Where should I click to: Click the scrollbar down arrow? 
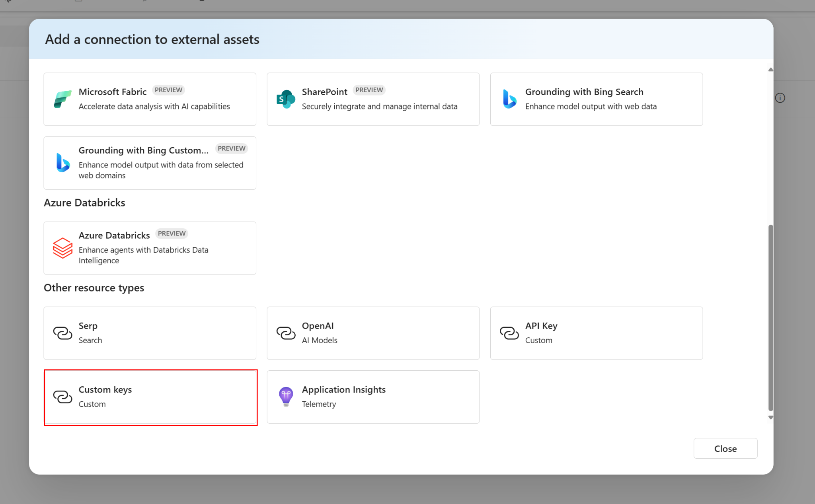click(770, 418)
